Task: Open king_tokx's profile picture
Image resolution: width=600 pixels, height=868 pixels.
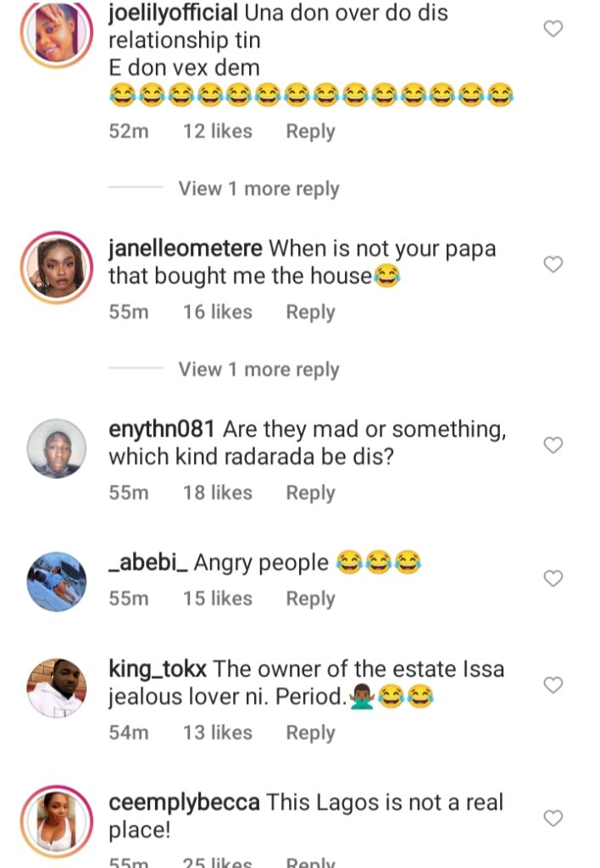Action: [x=56, y=687]
